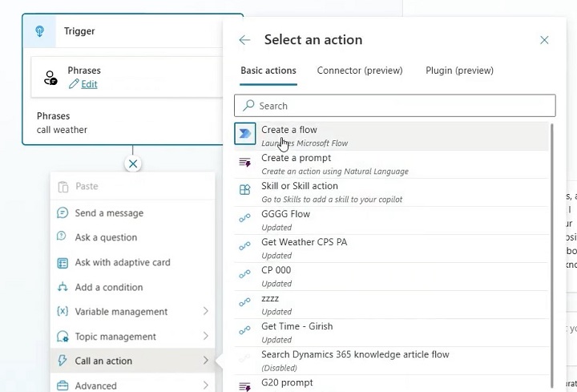The image size is (577, 392).
Task: Close the add node X button
Action: tap(133, 164)
